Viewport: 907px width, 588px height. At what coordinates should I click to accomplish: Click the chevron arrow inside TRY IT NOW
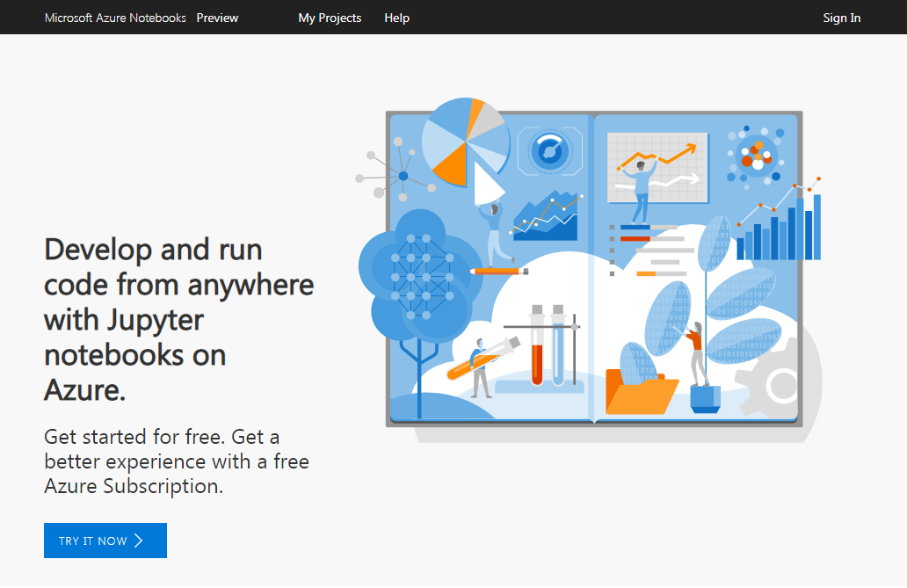(x=138, y=541)
